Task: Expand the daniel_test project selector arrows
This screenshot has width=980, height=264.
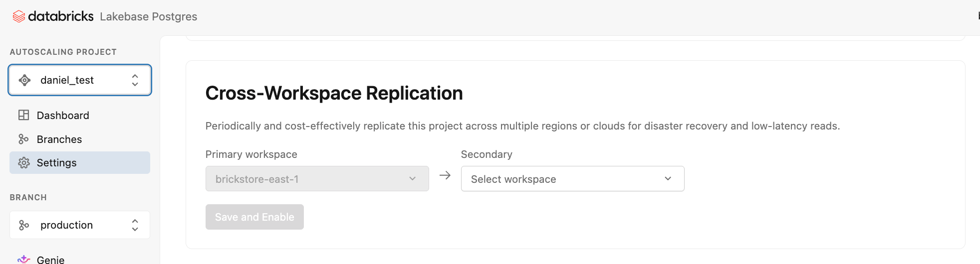Action: coord(135,80)
